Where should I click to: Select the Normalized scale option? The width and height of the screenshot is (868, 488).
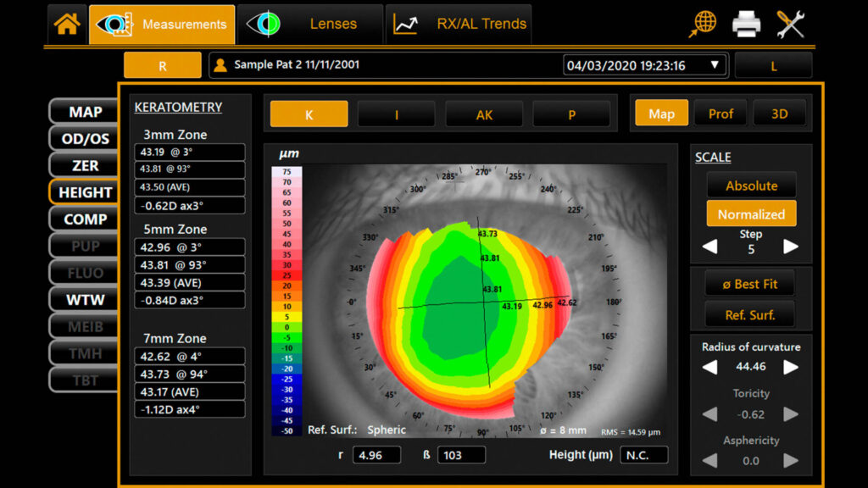(x=751, y=213)
